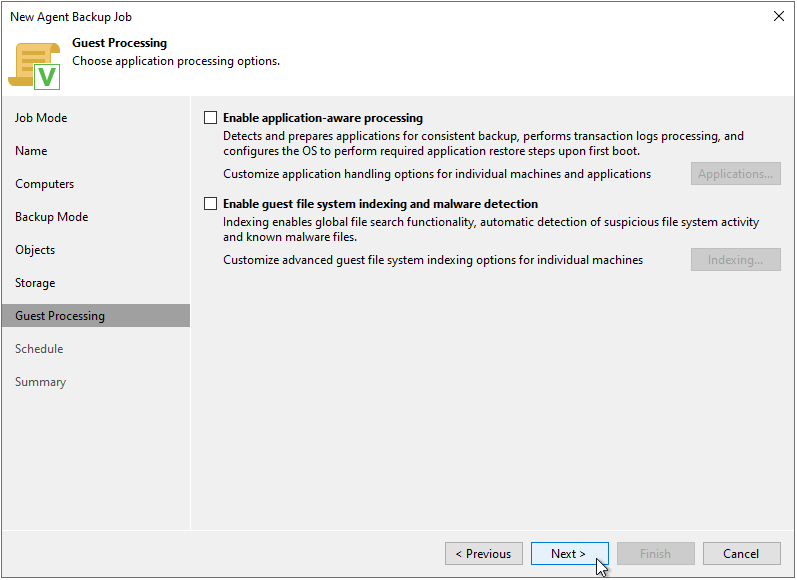The width and height of the screenshot is (797, 580).
Task: Cancel the backup job wizard
Action: pos(741,554)
